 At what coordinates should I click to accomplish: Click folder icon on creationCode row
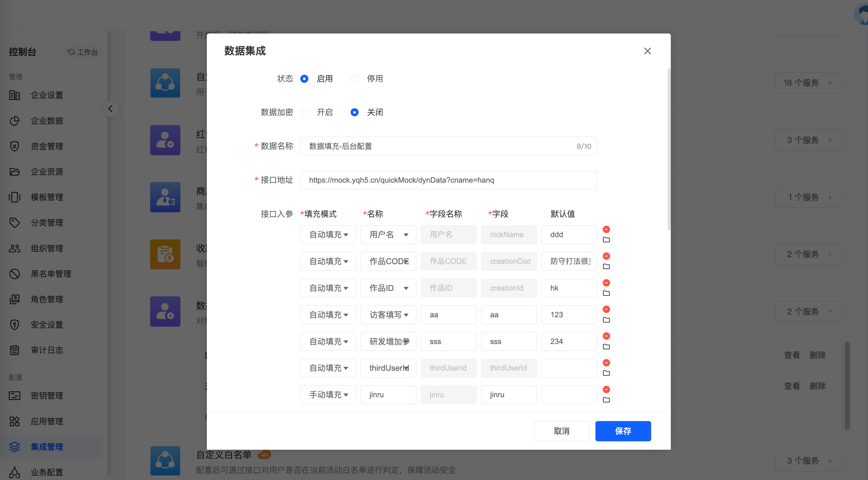pos(606,266)
